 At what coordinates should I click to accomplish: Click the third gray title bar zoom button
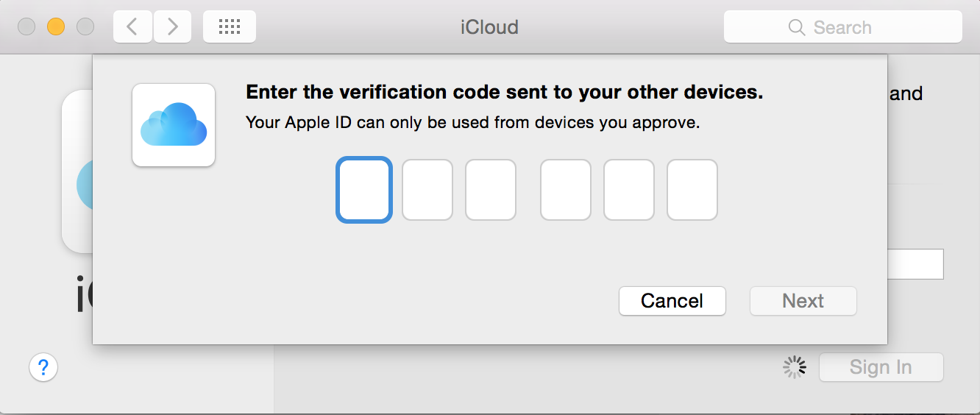click(x=85, y=27)
